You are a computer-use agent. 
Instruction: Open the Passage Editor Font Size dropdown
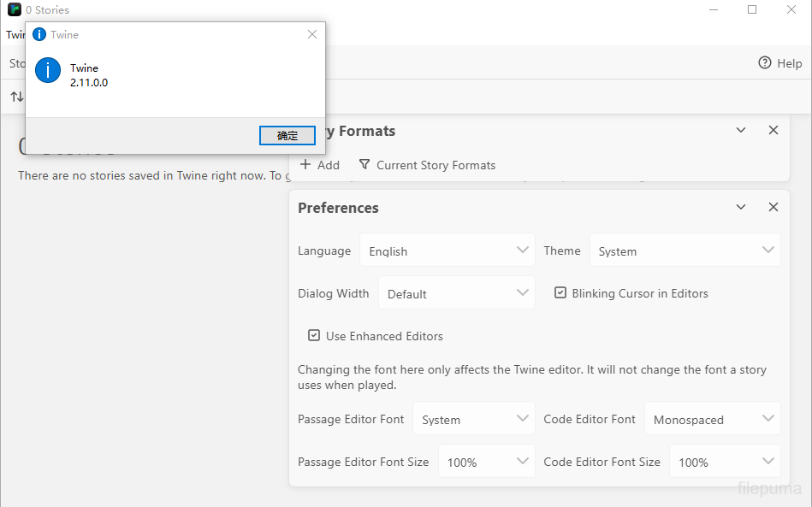click(487, 462)
